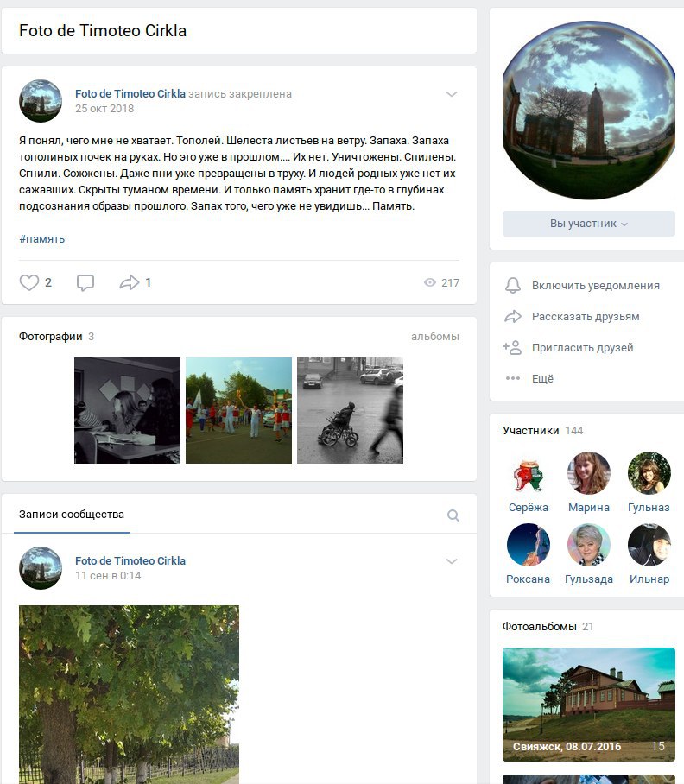Screen dimensions: 684x784
Task: Click Рассказать друзьям
Action: point(586,317)
